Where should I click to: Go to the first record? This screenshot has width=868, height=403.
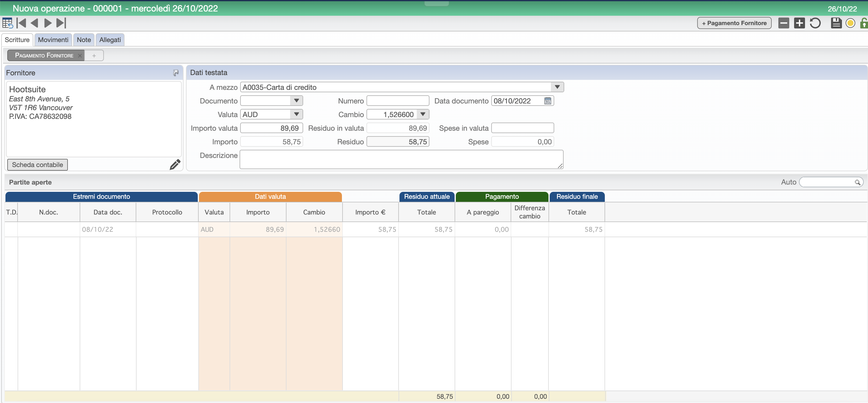(21, 23)
